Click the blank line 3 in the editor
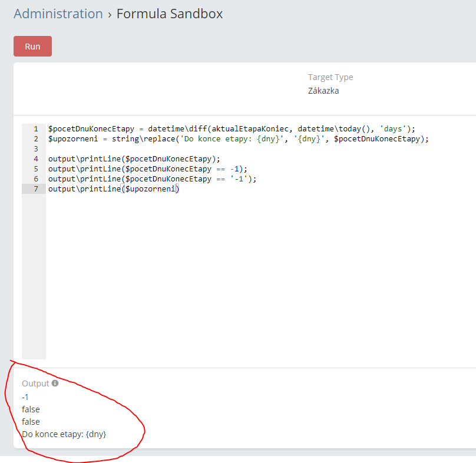The height and width of the screenshot is (463, 476). pyautogui.click(x=177, y=149)
